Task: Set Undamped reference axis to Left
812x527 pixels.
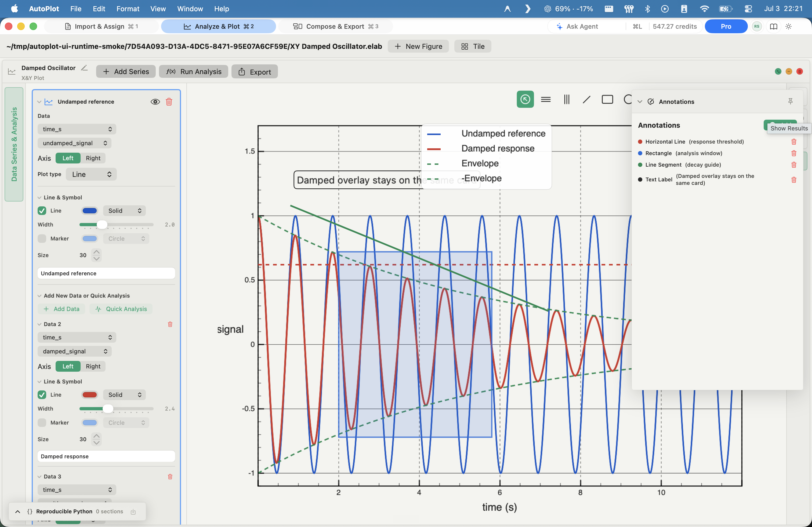Action: tap(68, 158)
